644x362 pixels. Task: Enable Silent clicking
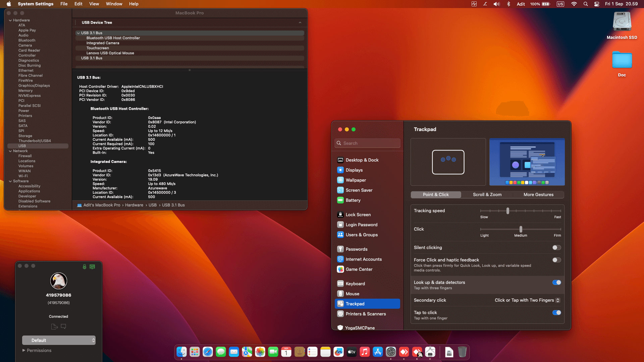click(x=556, y=247)
